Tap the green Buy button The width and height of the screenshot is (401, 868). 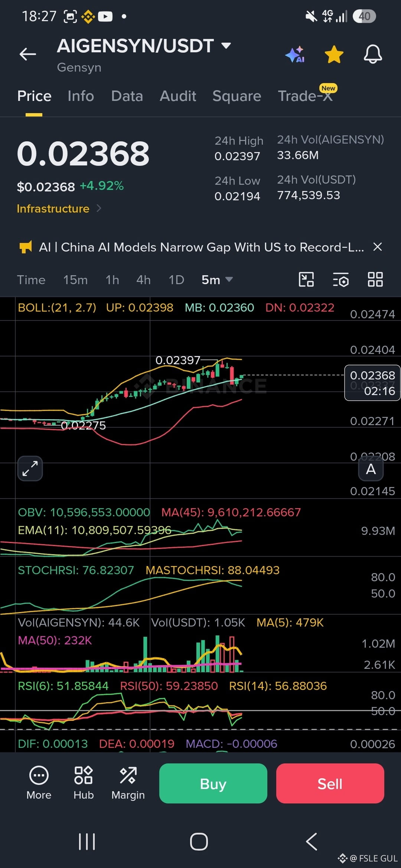tap(213, 783)
